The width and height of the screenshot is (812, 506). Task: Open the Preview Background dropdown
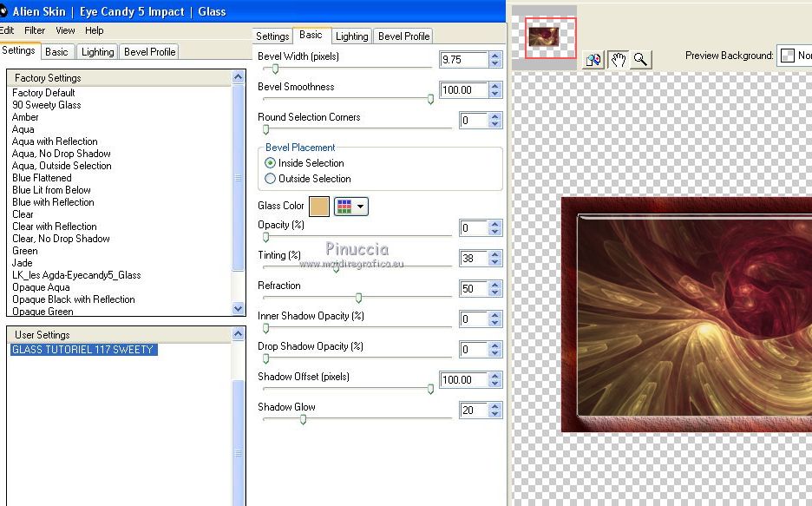click(795, 56)
